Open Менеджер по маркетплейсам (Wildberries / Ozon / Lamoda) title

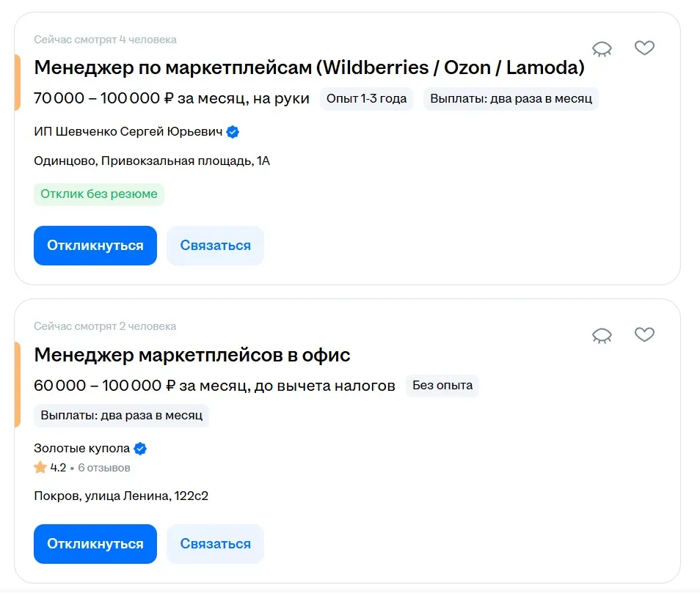(x=309, y=67)
